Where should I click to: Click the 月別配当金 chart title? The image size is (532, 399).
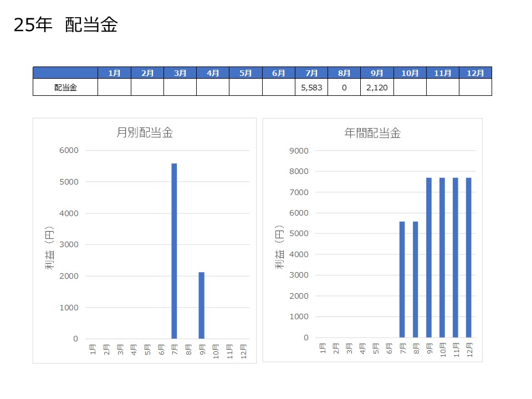[x=145, y=133]
